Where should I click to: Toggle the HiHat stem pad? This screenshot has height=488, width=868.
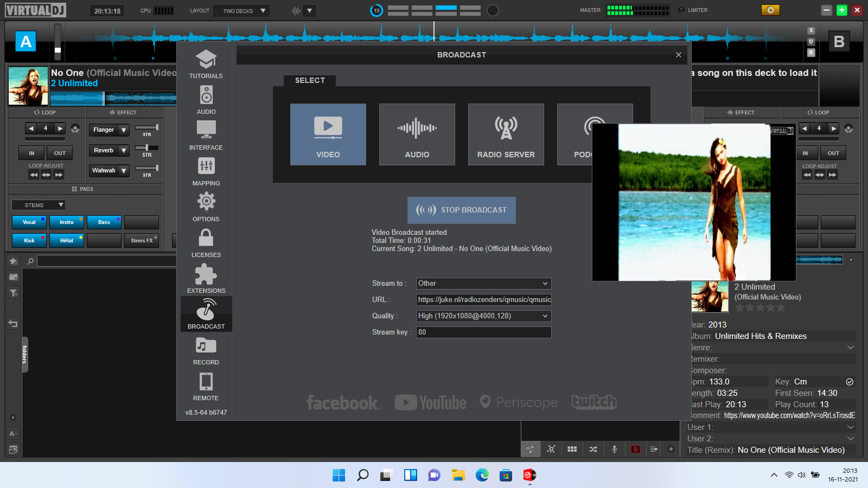point(67,241)
